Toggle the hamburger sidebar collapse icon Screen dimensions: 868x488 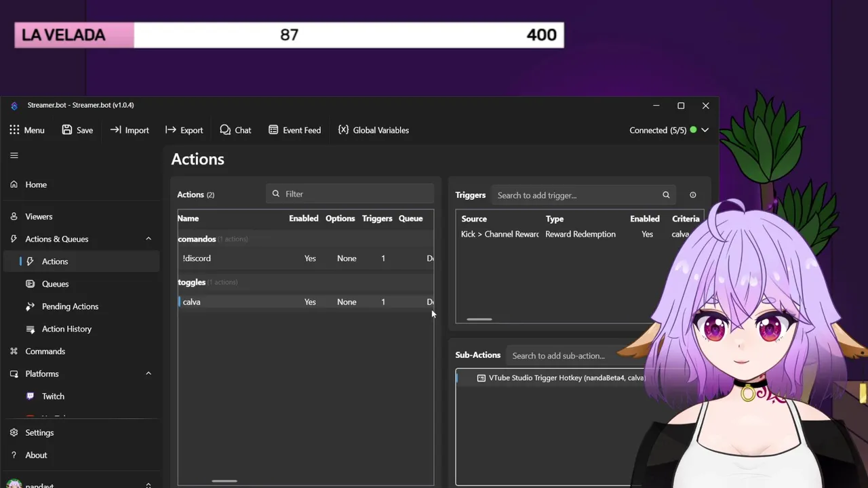tap(14, 155)
